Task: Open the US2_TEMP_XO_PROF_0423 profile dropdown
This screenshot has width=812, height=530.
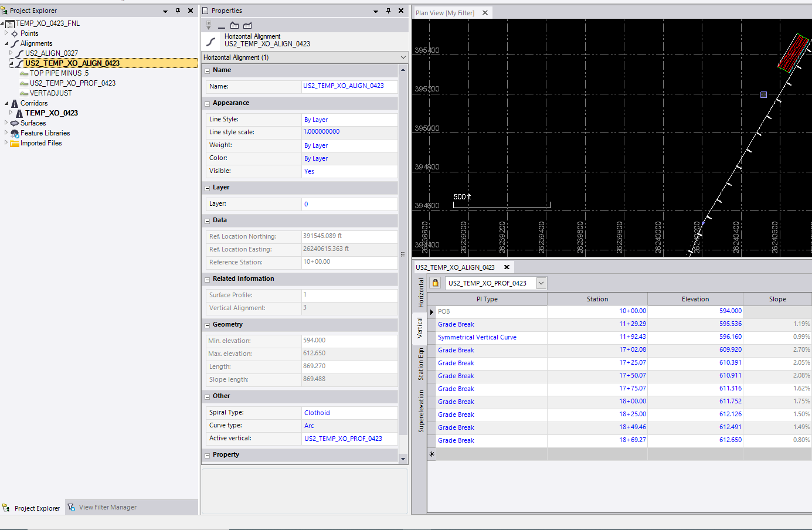Action: [x=541, y=283]
